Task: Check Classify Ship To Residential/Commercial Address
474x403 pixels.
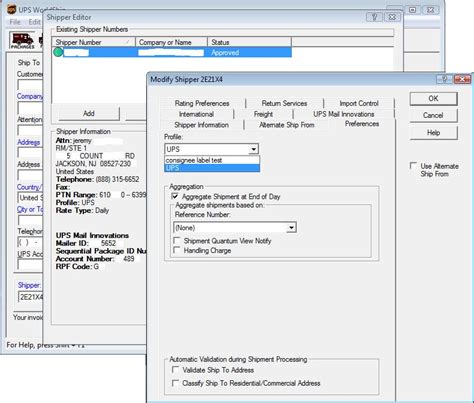Action: 175,383
